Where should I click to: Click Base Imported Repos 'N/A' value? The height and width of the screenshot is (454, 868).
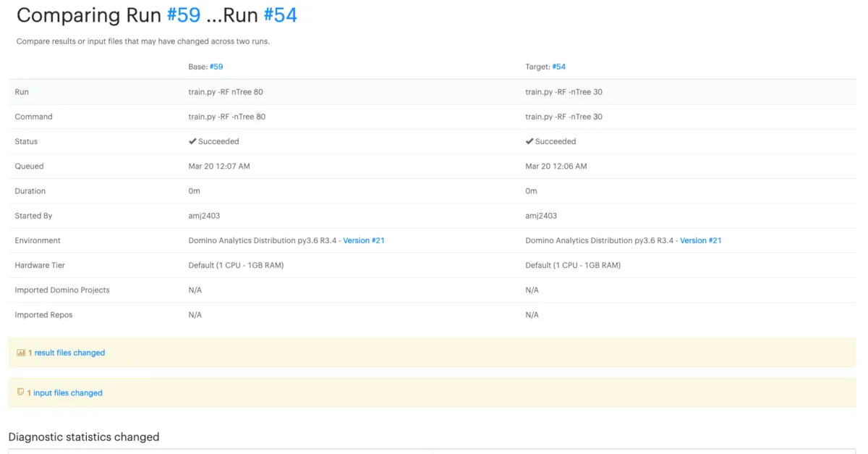[x=195, y=315]
